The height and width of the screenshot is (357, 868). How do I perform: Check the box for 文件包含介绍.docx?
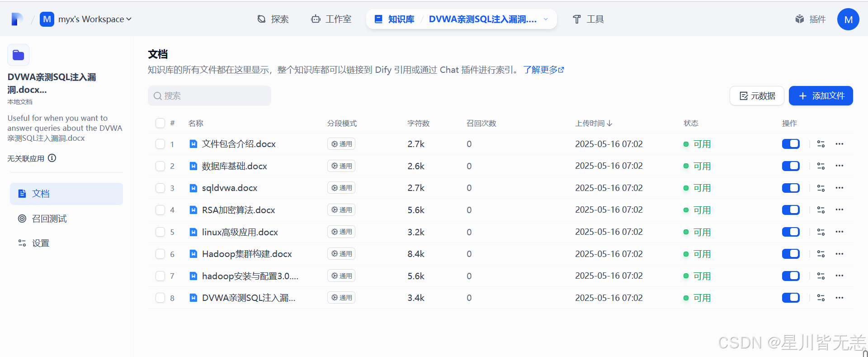click(x=160, y=144)
